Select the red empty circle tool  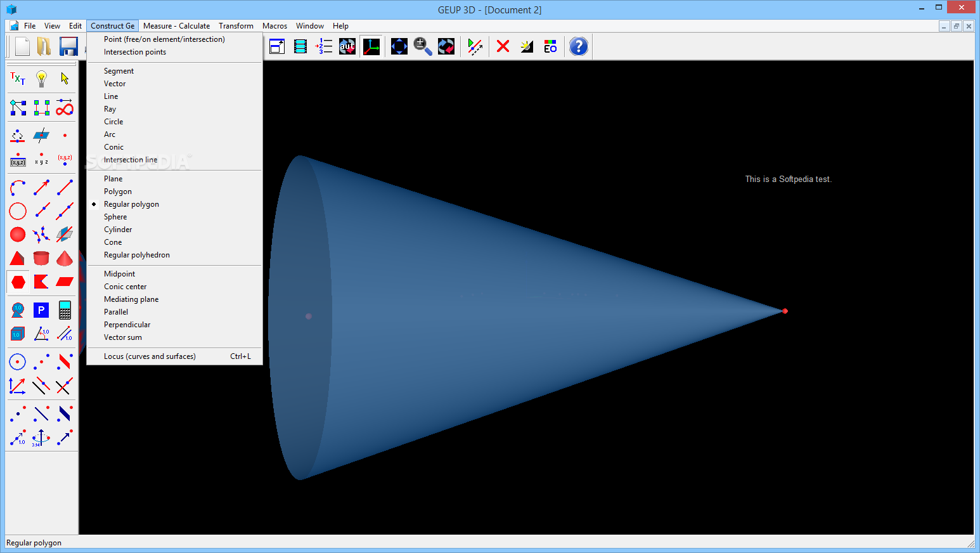[x=18, y=211]
